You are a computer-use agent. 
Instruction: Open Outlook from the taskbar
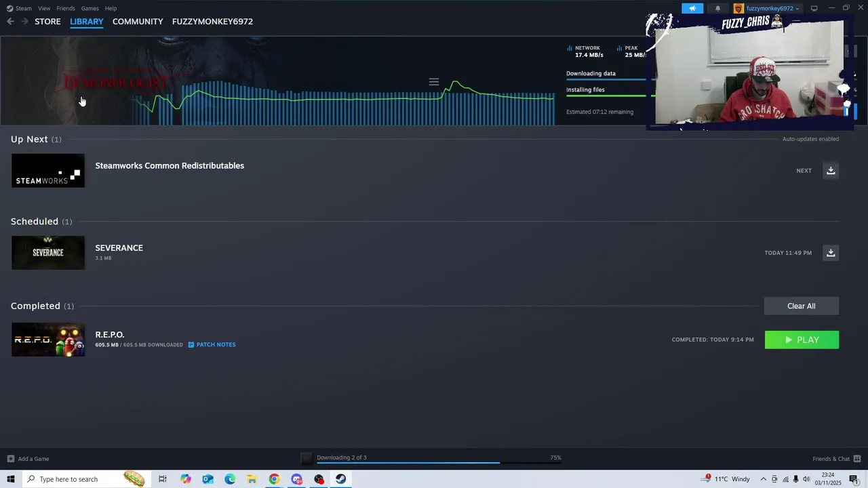click(208, 479)
